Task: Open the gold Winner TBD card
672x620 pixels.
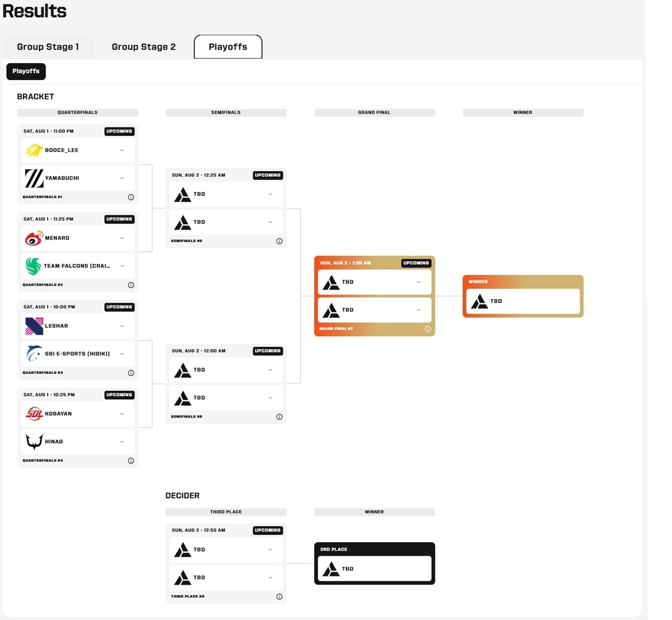Action: (523, 296)
